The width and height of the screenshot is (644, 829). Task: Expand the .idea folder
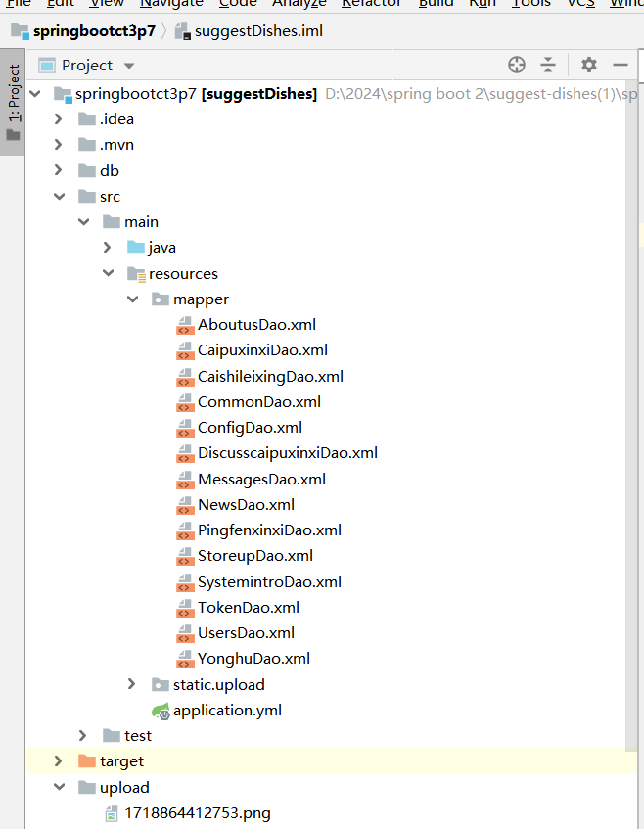59,119
